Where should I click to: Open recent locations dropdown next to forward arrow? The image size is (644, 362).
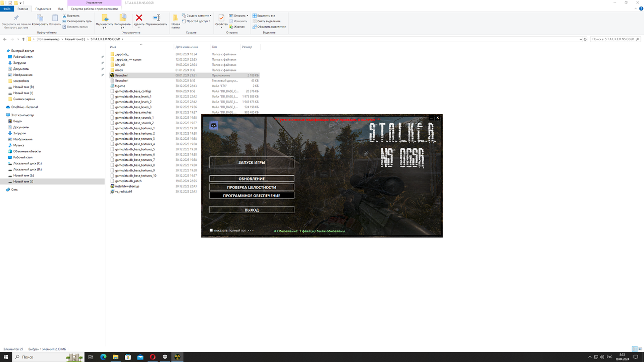point(18,39)
